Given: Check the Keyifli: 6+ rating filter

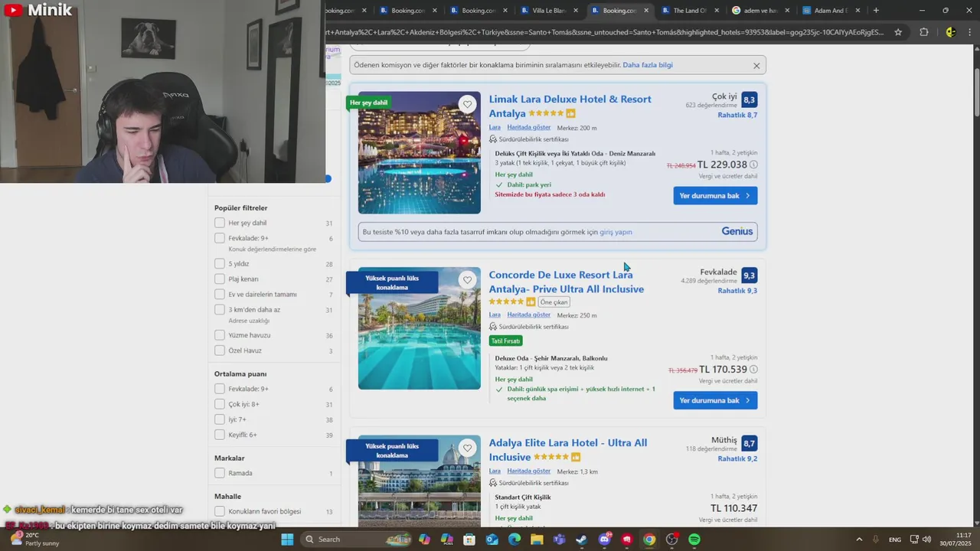Looking at the screenshot, I should [220, 435].
